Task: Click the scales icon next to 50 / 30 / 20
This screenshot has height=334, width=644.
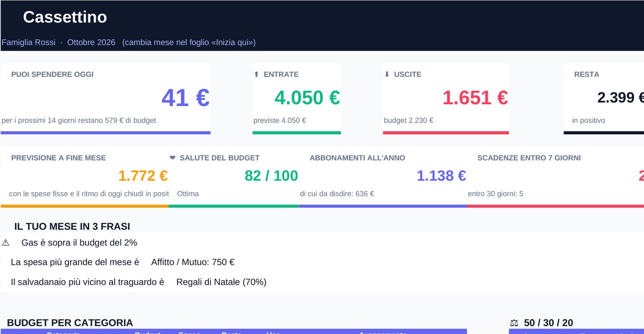Action: (x=514, y=323)
